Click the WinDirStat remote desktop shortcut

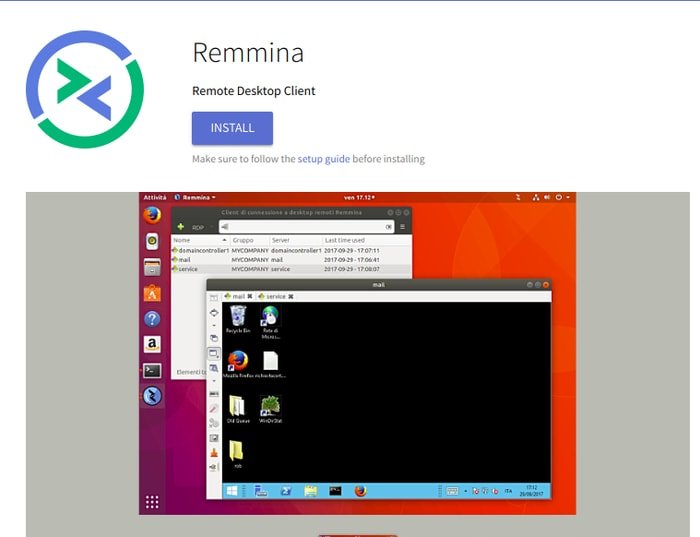[271, 409]
